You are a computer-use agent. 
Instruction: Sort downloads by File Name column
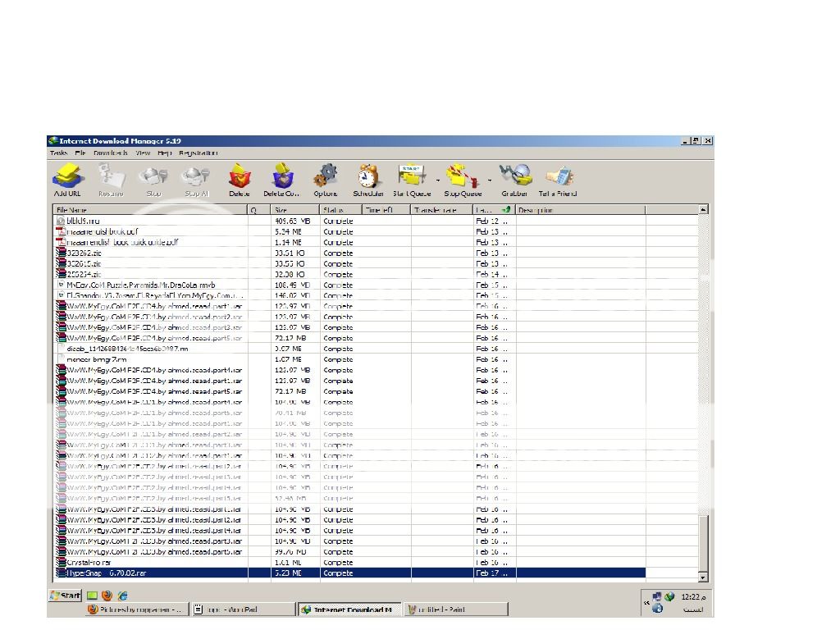point(151,210)
